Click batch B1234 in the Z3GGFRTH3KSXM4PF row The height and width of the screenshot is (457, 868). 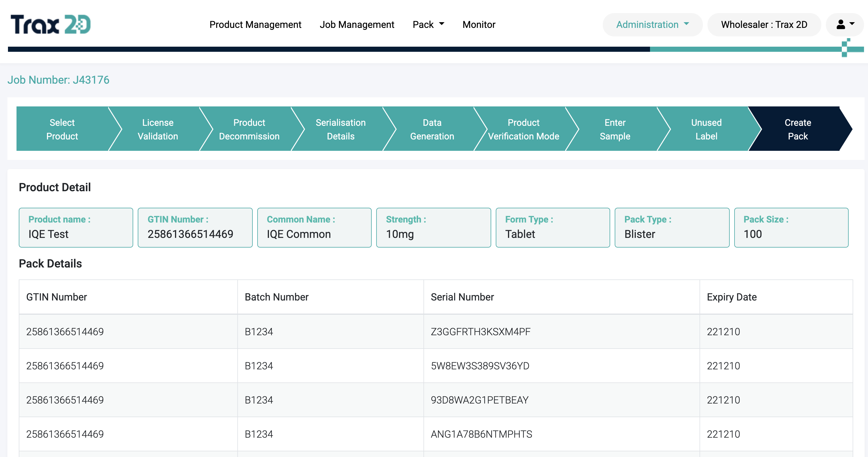click(259, 332)
